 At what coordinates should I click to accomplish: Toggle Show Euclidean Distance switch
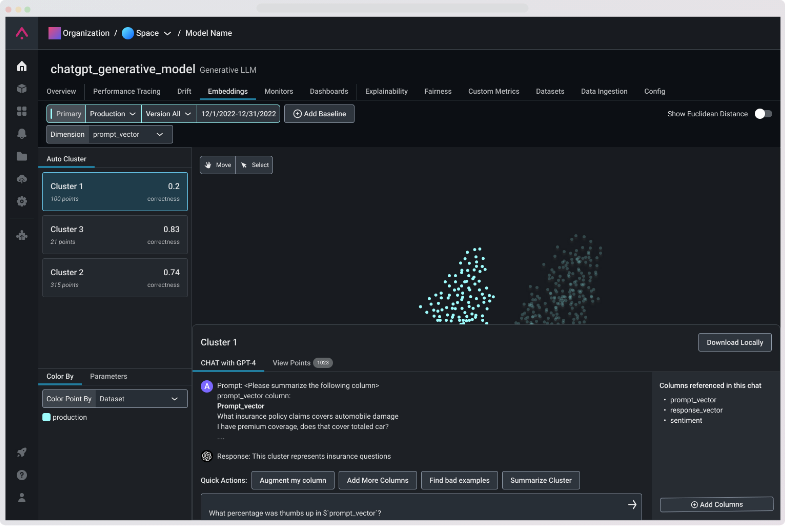(x=763, y=114)
